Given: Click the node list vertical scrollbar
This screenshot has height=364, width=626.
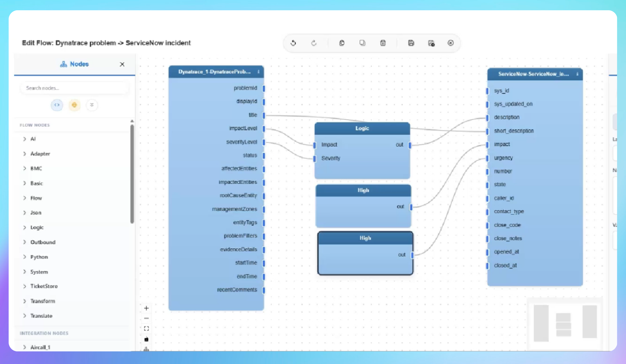Looking at the screenshot, I should (x=132, y=174).
